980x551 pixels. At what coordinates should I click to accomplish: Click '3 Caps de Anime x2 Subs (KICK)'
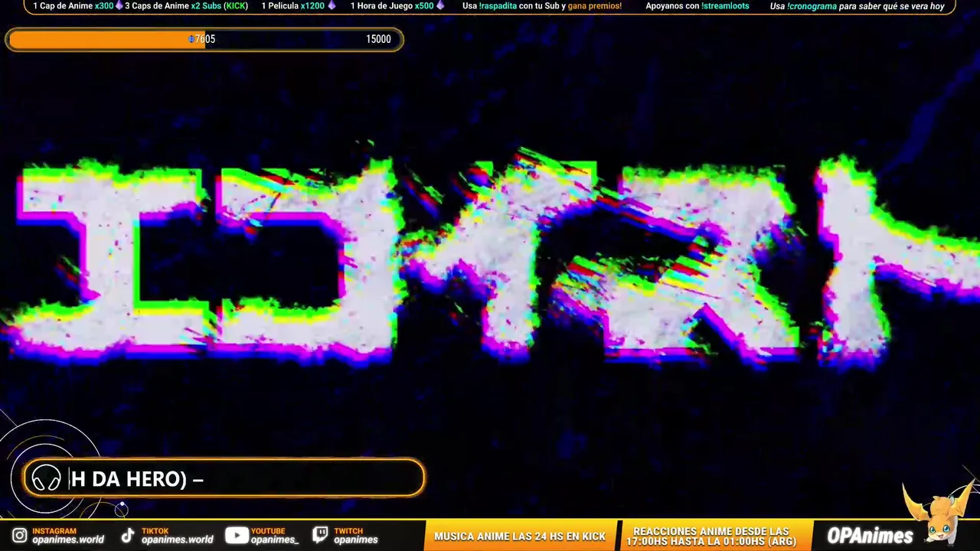point(186,6)
